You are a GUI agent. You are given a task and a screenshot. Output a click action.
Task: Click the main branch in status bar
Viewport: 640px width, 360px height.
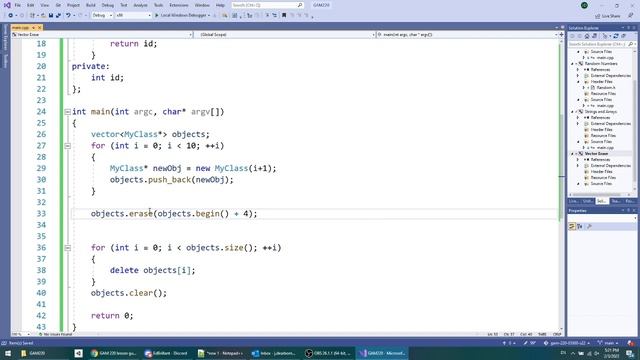pyautogui.click(x=608, y=343)
